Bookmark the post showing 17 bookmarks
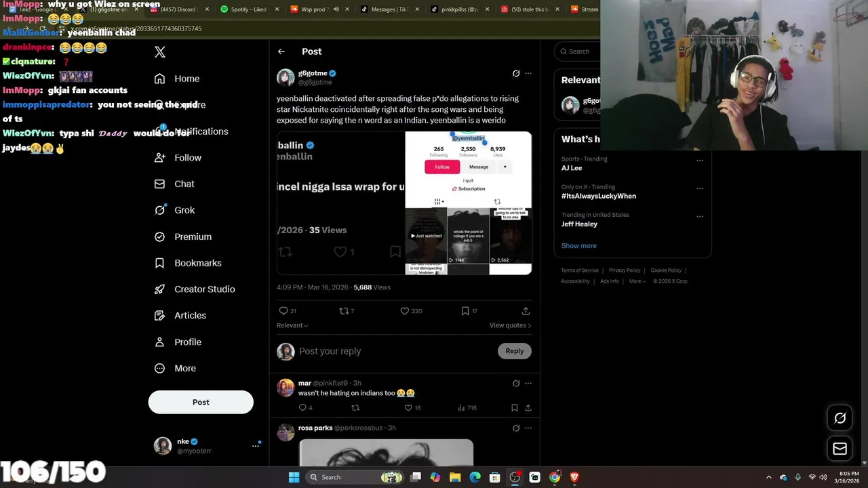This screenshot has height=488, width=868. pos(465,310)
